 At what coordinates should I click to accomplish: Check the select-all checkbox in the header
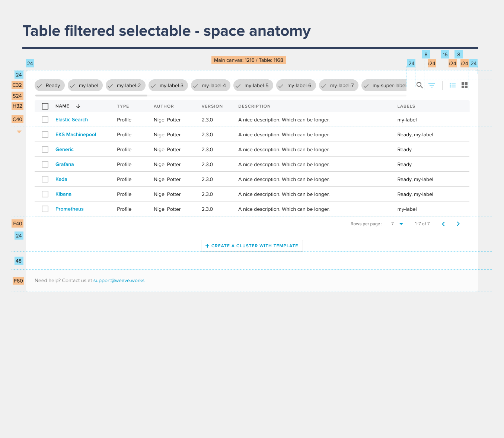coord(45,106)
